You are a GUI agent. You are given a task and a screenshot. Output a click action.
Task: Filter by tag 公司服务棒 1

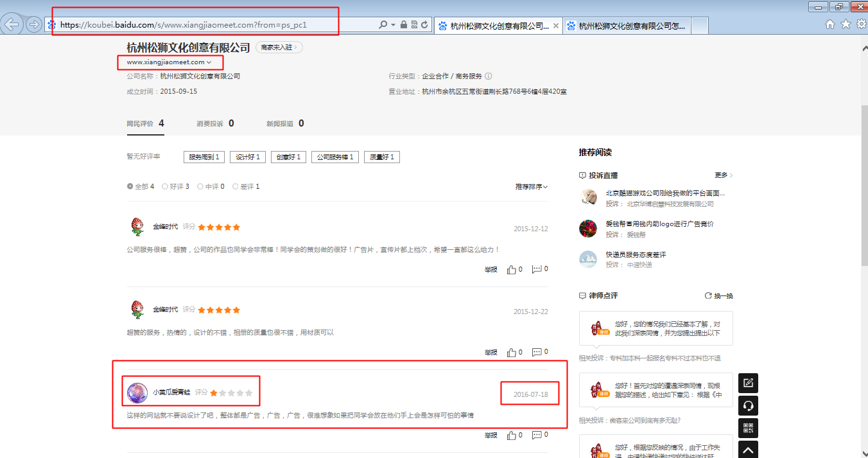(335, 157)
